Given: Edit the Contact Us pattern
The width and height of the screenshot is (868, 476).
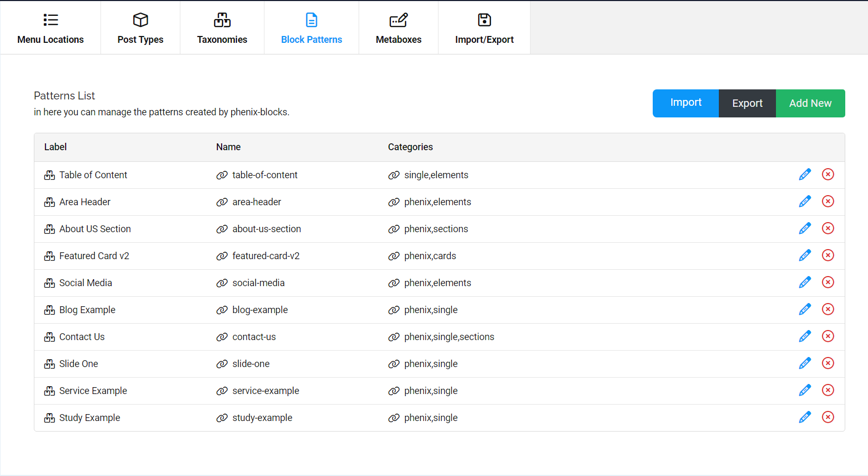Looking at the screenshot, I should pyautogui.click(x=805, y=336).
